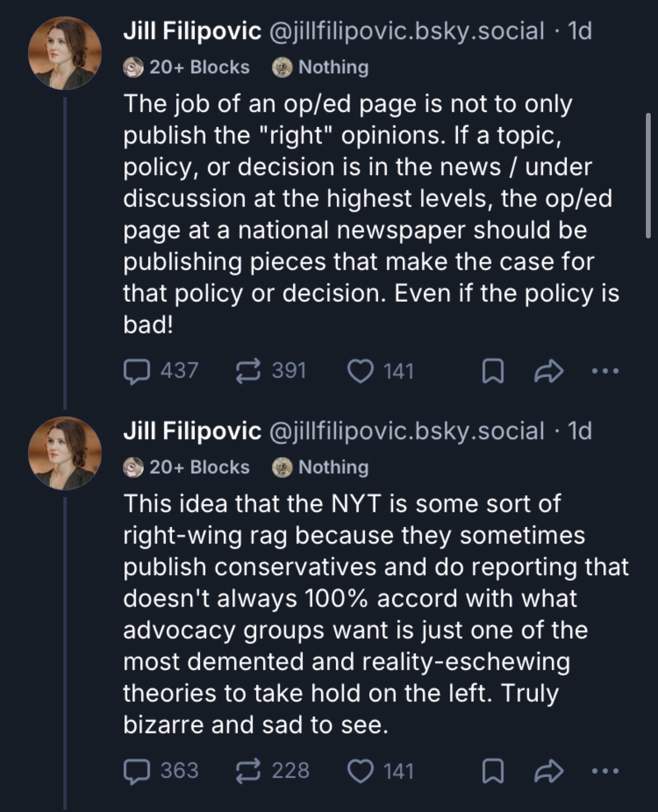Bookmark the NYT right-wing rag post
The height and width of the screenshot is (812, 658).
pos(493,771)
